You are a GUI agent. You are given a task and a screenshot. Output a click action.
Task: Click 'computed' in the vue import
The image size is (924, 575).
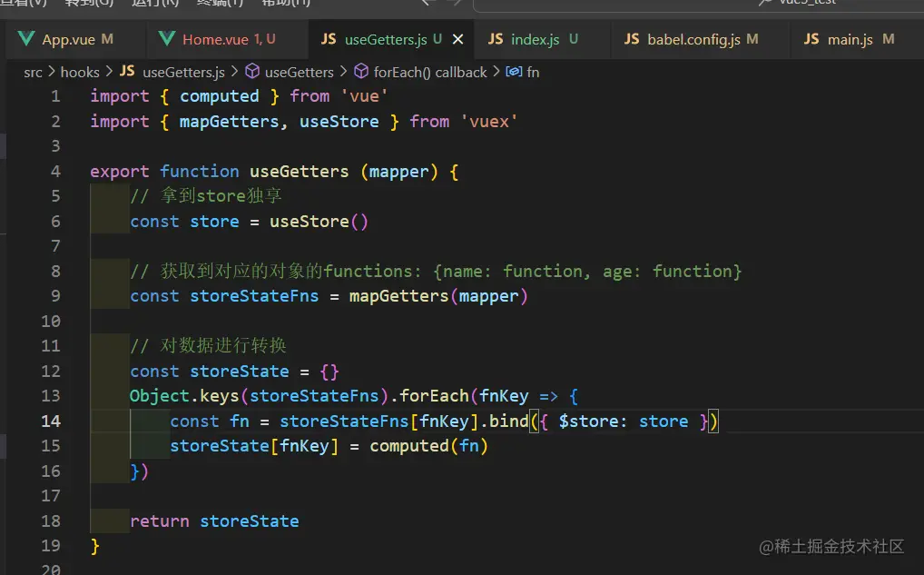(220, 96)
